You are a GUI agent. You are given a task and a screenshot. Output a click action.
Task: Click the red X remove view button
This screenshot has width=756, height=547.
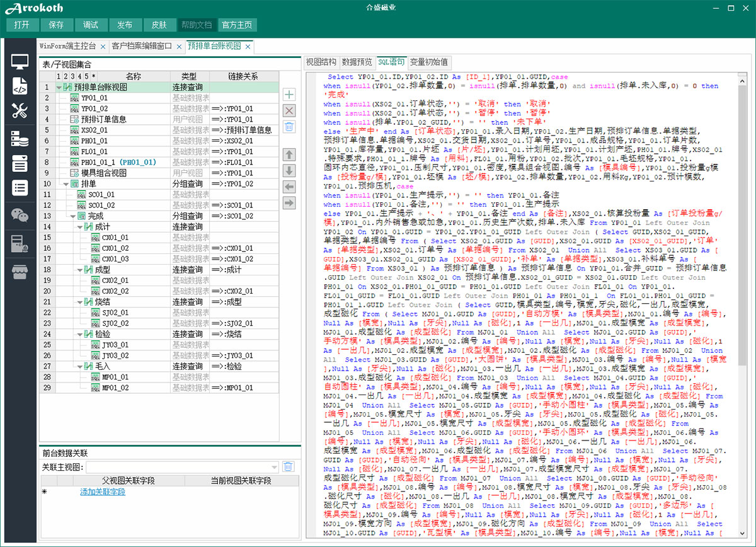coord(289,111)
